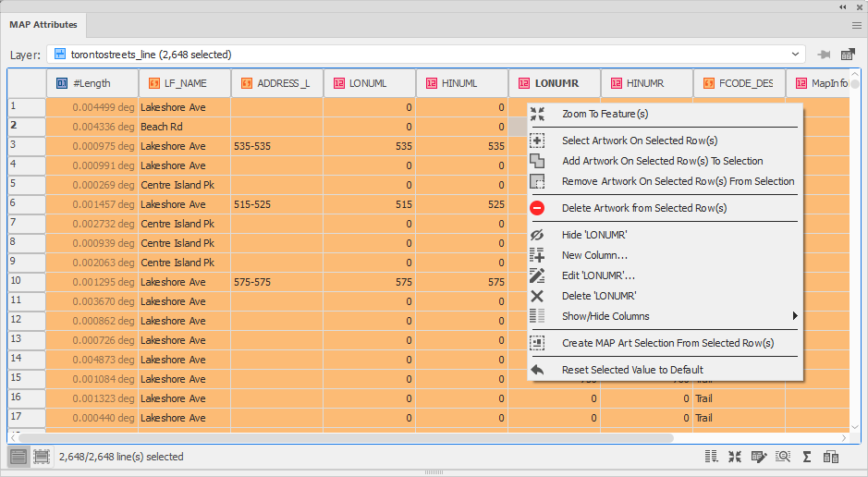Open the table settings icon at top right

click(848, 55)
